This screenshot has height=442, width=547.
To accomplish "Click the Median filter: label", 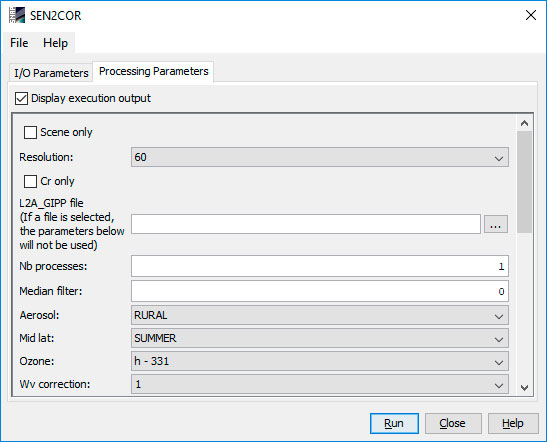I will 51,291.
